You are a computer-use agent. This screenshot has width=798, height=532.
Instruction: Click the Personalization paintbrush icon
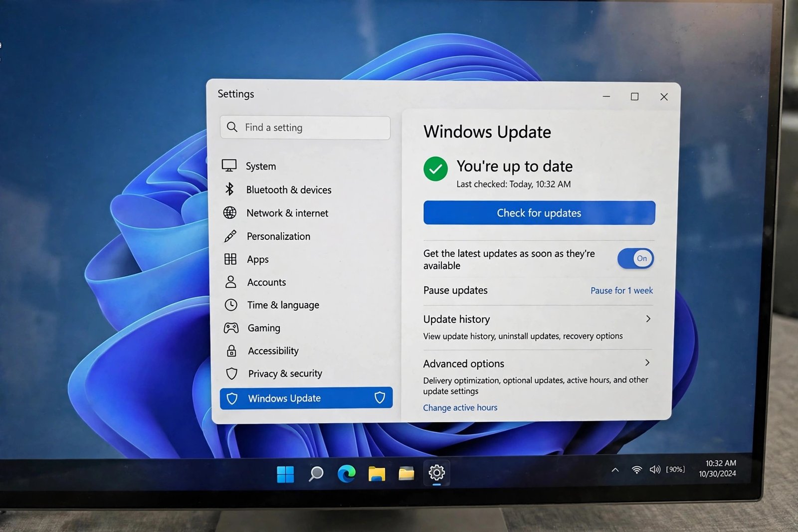[230, 236]
